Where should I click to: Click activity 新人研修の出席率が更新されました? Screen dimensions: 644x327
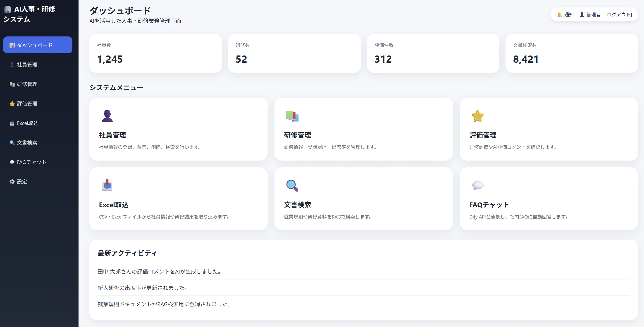[143, 288]
